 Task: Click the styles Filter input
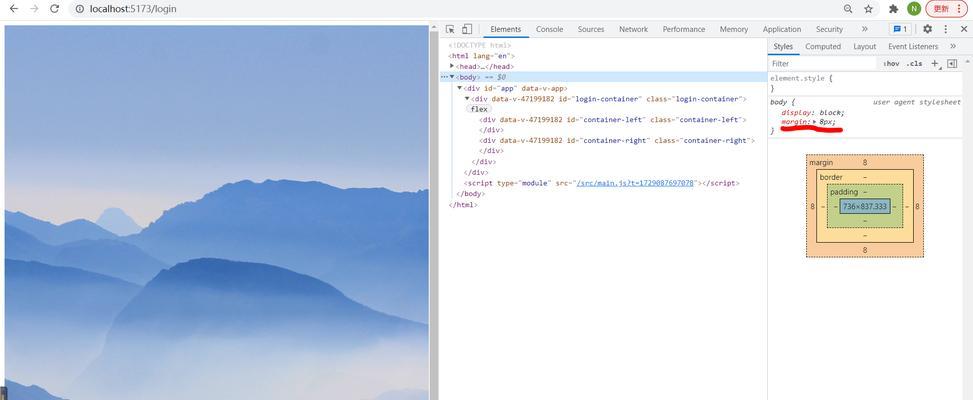(822, 63)
